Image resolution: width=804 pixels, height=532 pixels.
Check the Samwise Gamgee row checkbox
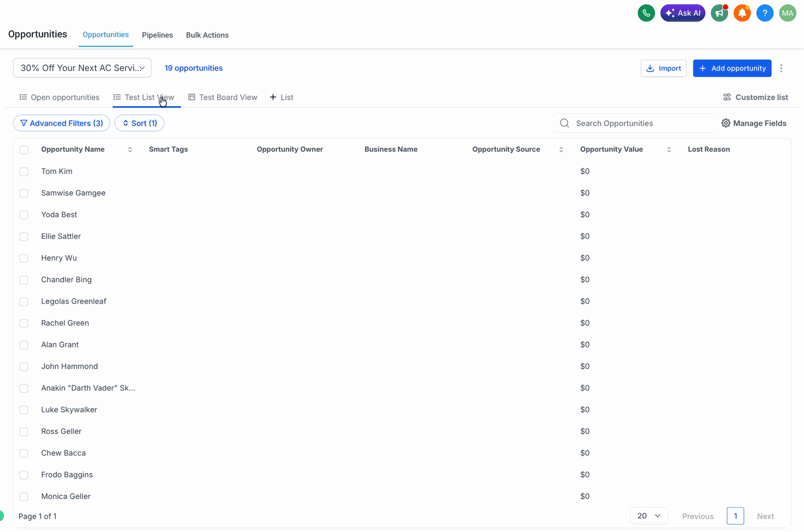point(24,193)
